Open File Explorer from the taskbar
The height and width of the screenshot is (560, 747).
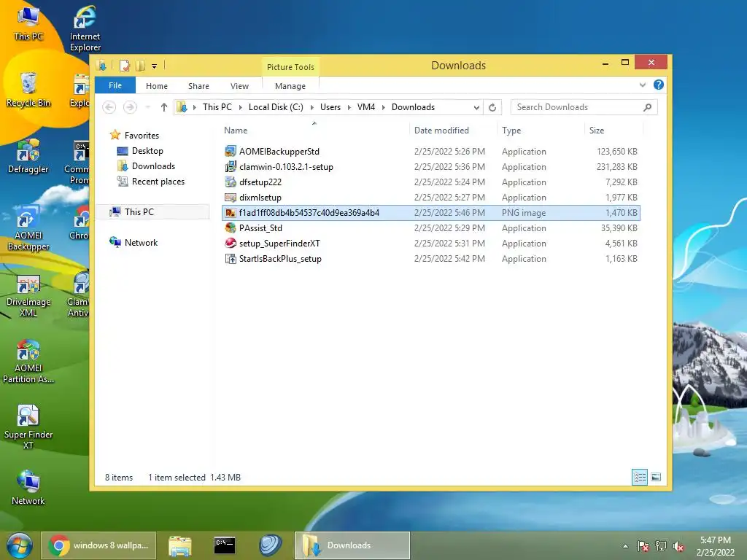180,545
